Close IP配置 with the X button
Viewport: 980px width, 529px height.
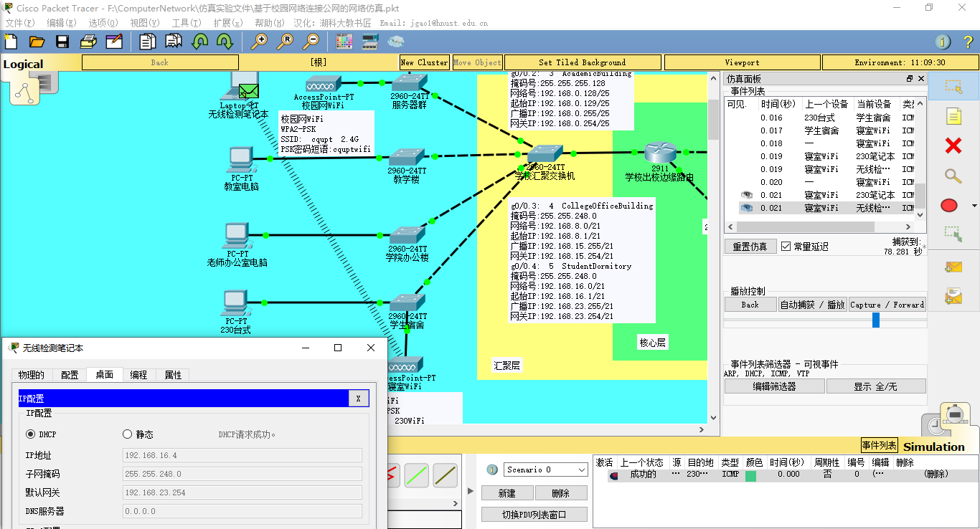coord(359,399)
